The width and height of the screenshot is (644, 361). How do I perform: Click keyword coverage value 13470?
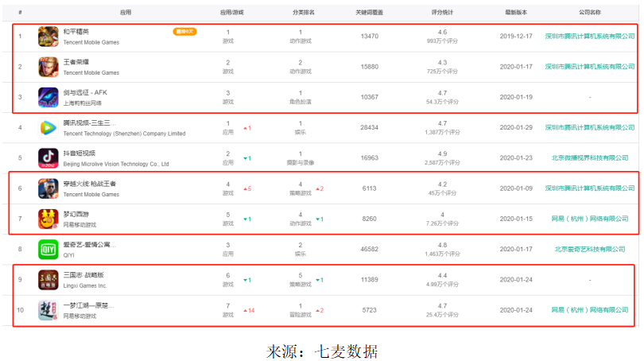coord(369,36)
